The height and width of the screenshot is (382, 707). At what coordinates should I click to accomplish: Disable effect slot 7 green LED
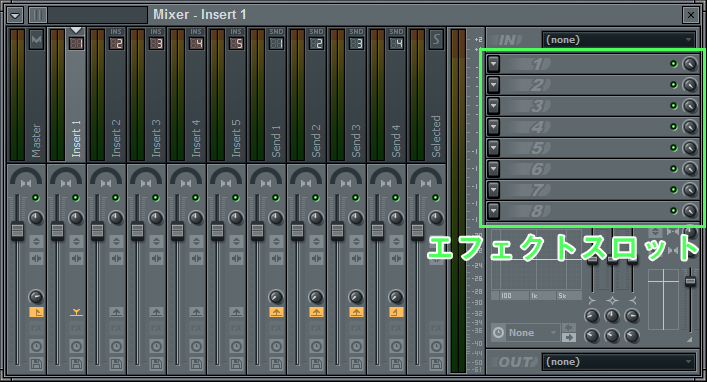tap(674, 190)
